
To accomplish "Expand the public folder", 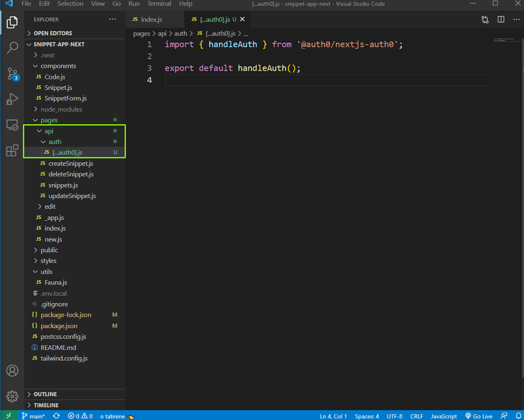I will (75, 250).
